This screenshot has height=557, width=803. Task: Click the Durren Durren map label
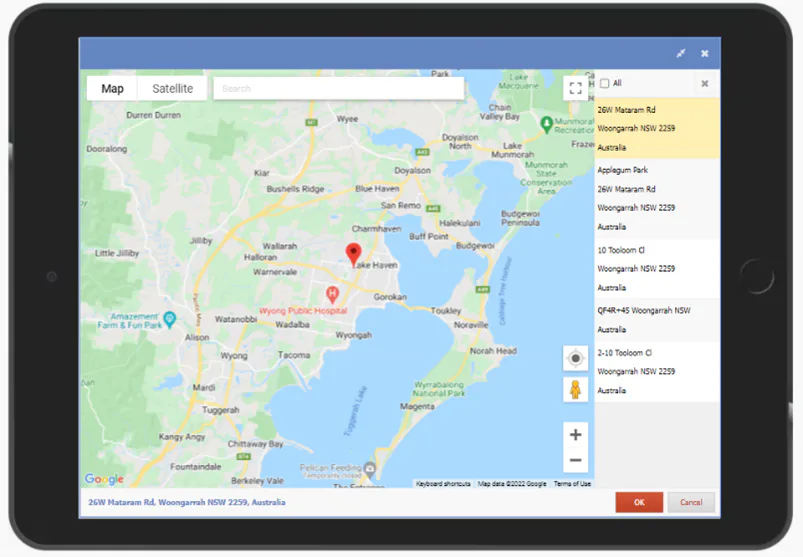(x=154, y=115)
